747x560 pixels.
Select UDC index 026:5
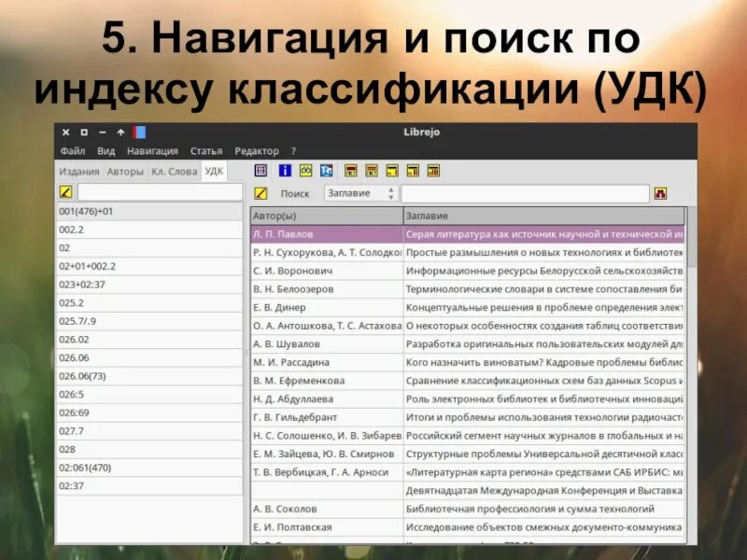click(149, 394)
